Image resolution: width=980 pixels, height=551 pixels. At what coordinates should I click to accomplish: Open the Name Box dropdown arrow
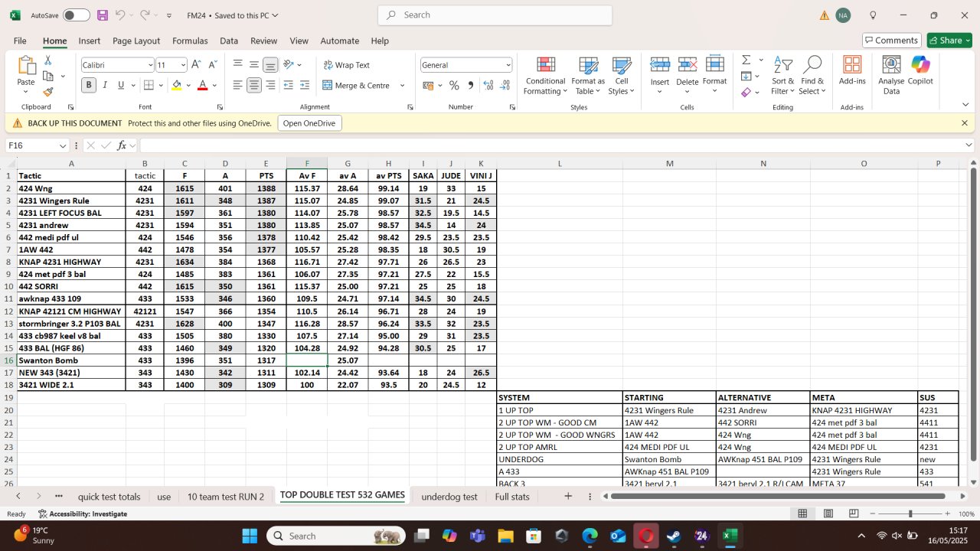tap(63, 145)
